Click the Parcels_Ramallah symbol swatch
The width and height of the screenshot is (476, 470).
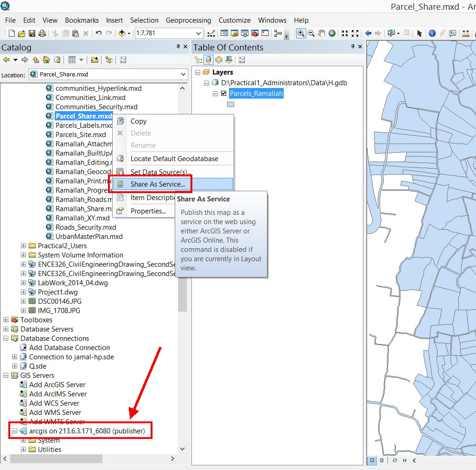[230, 105]
